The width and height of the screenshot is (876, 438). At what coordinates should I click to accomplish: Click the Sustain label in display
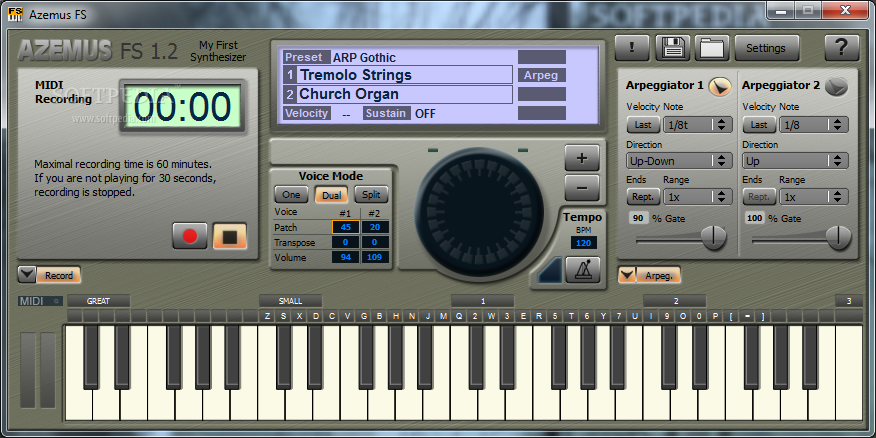[387, 113]
